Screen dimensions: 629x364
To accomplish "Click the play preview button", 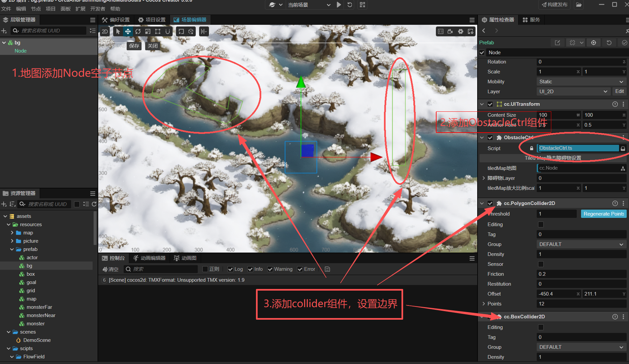I will click(x=339, y=5).
